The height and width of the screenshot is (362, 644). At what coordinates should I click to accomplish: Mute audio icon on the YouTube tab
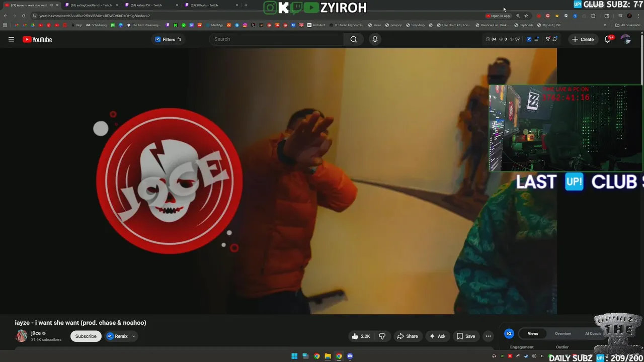(51, 5)
